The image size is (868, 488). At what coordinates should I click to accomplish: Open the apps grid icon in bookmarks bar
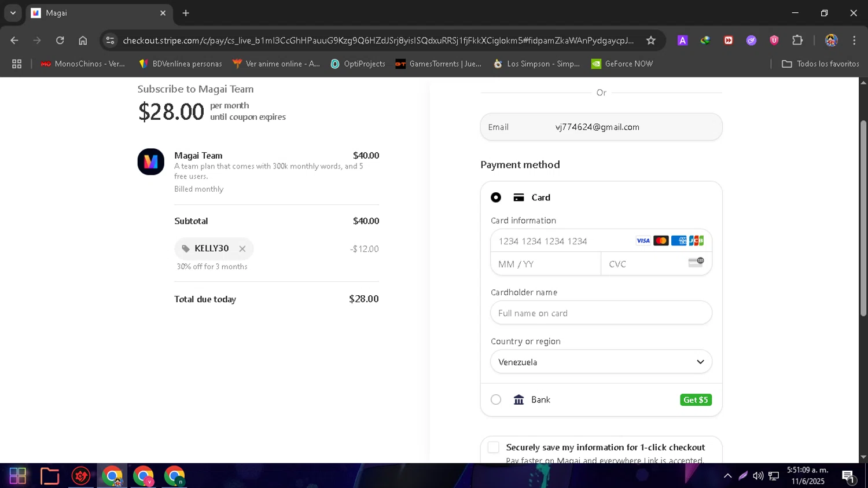pyautogui.click(x=17, y=64)
